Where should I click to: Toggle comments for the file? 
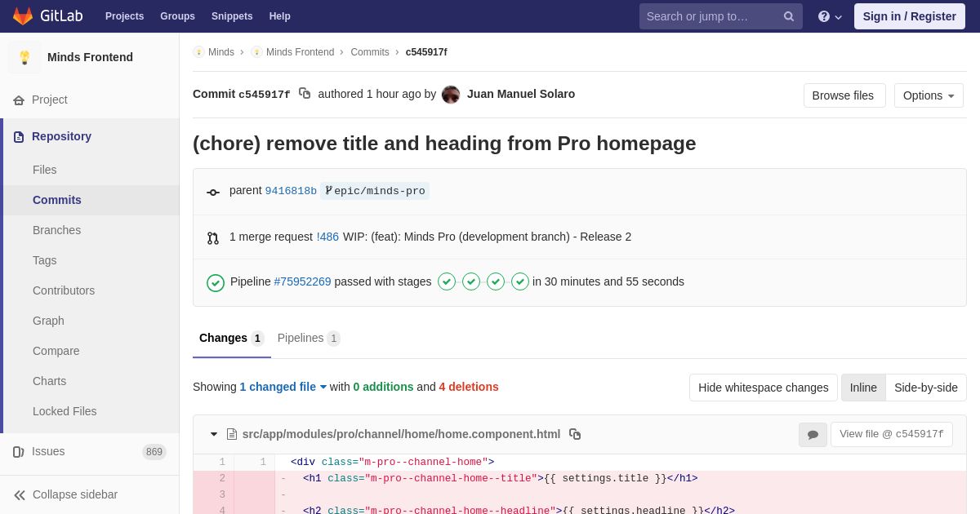click(x=813, y=435)
